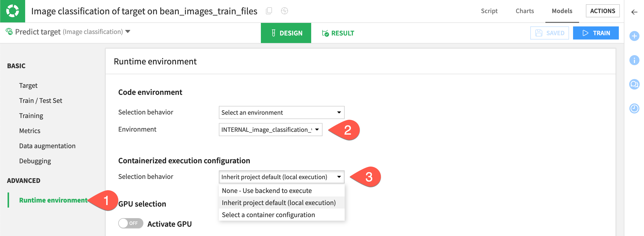This screenshot has width=644, height=236.
Task: Open the Selection behavior environment dropdown
Action: (x=281, y=112)
